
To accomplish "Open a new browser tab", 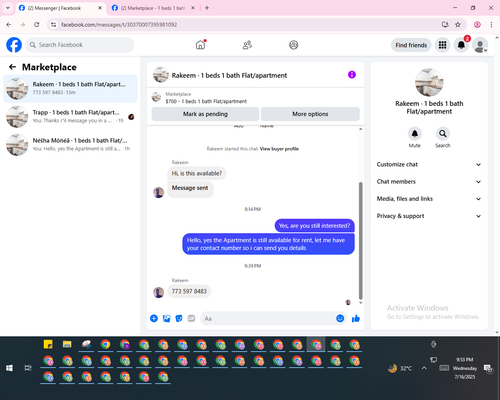I will tap(207, 8).
